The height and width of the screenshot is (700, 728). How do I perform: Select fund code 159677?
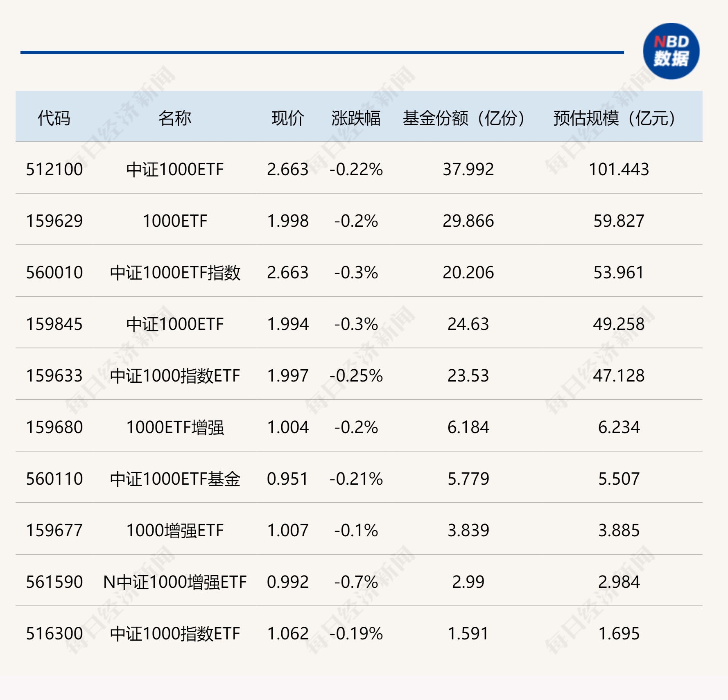point(54,531)
